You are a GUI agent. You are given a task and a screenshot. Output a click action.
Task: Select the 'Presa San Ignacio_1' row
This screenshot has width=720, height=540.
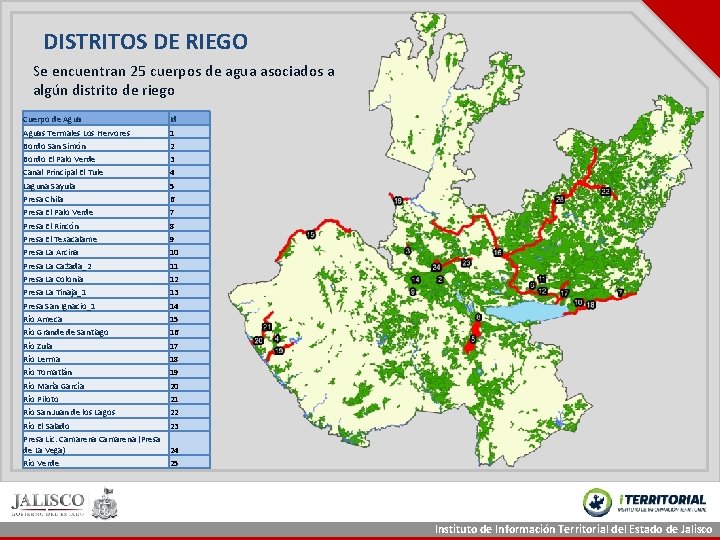tap(116, 305)
